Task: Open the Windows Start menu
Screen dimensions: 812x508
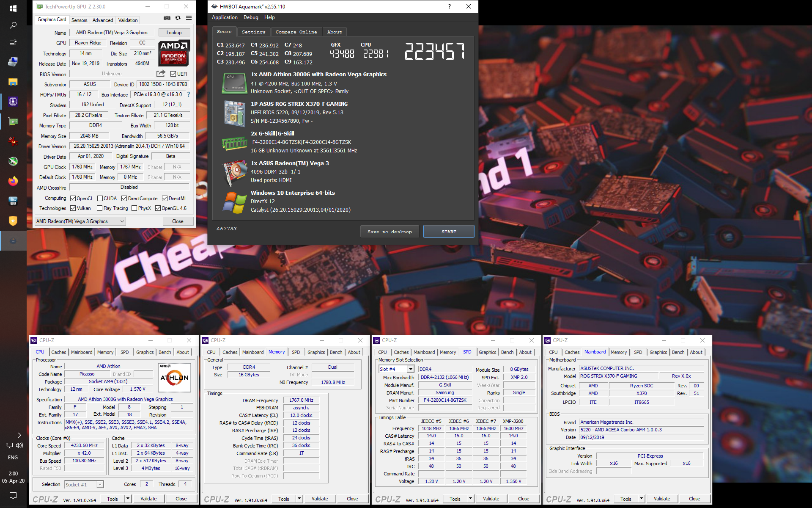Action: 13,8
